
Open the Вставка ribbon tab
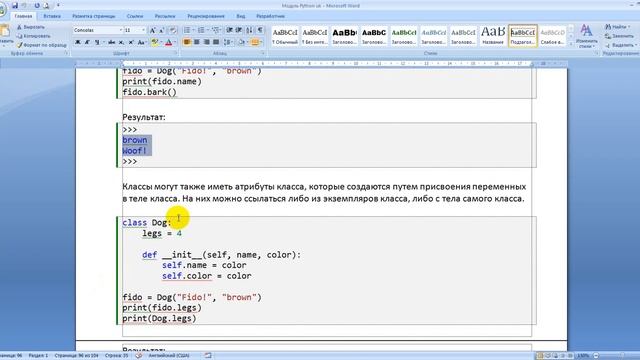[52, 16]
